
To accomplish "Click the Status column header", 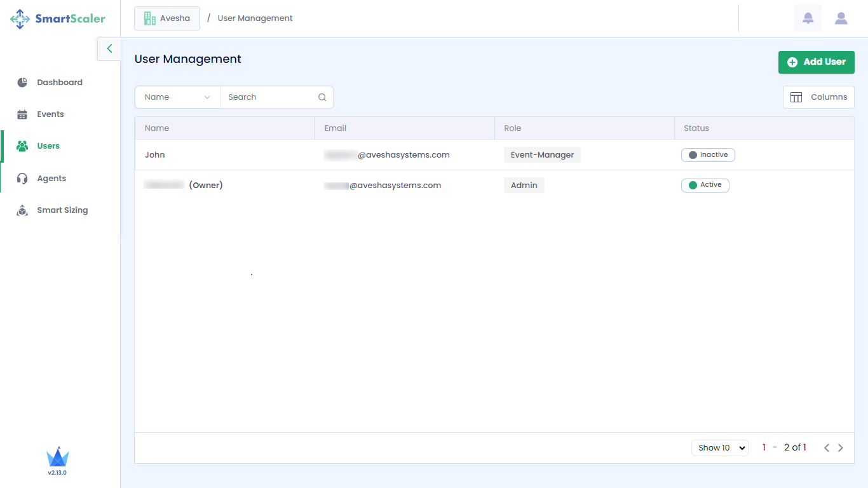I will tap(764, 128).
